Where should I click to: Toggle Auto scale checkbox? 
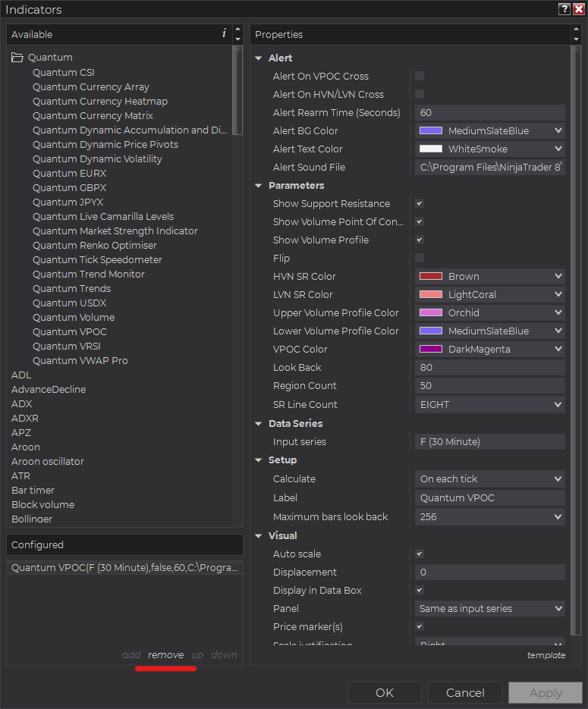pos(420,554)
